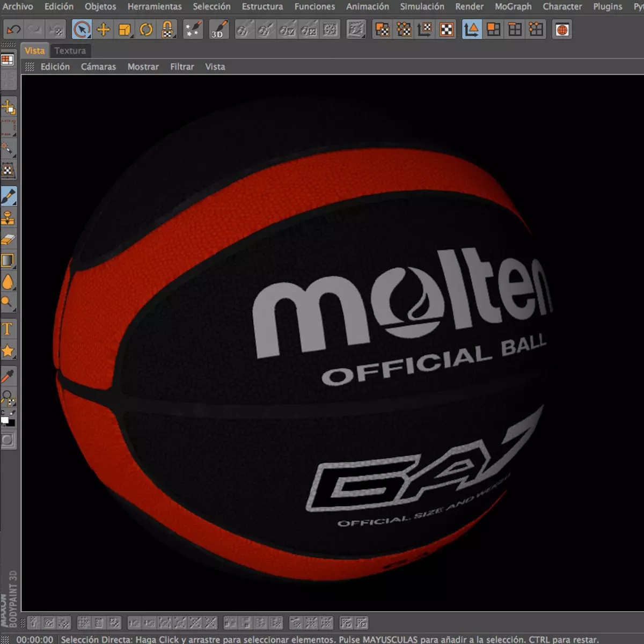
Task: Open the Herramientas menu
Action: point(155,6)
